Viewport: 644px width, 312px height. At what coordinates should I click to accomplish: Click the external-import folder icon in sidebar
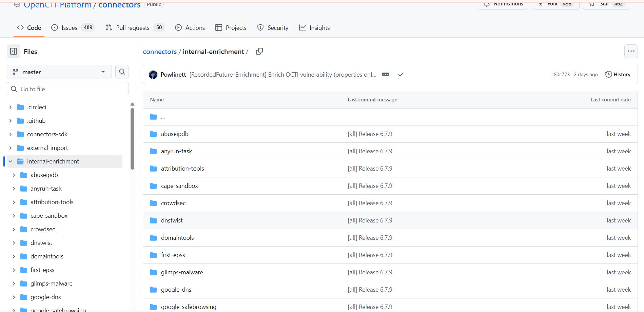pyautogui.click(x=20, y=148)
